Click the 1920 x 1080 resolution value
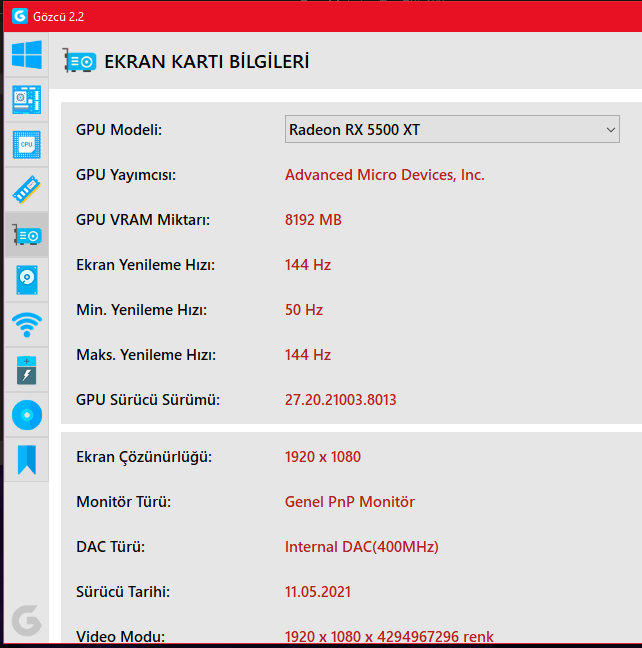Screen dimensions: 642x648 [x=323, y=457]
